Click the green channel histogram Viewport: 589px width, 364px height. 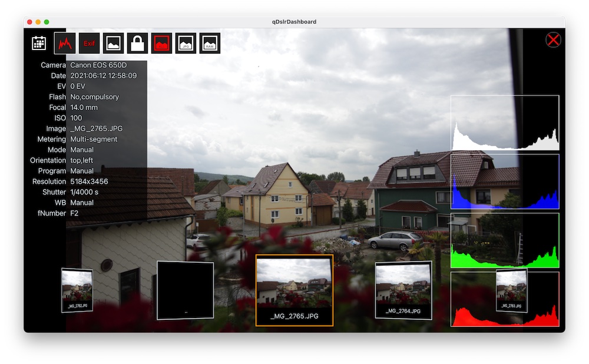505,240
